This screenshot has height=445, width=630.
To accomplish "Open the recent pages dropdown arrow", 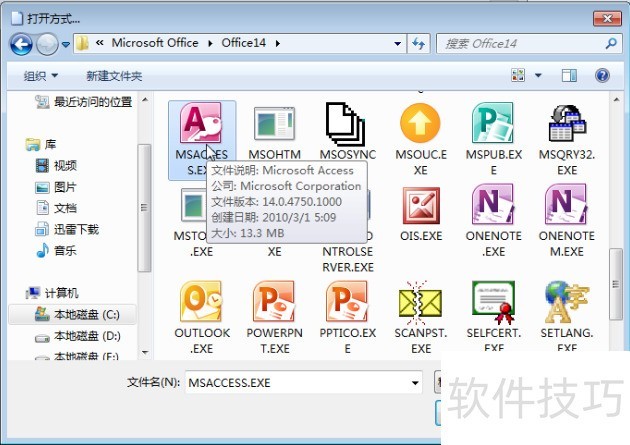I will tap(66, 44).
